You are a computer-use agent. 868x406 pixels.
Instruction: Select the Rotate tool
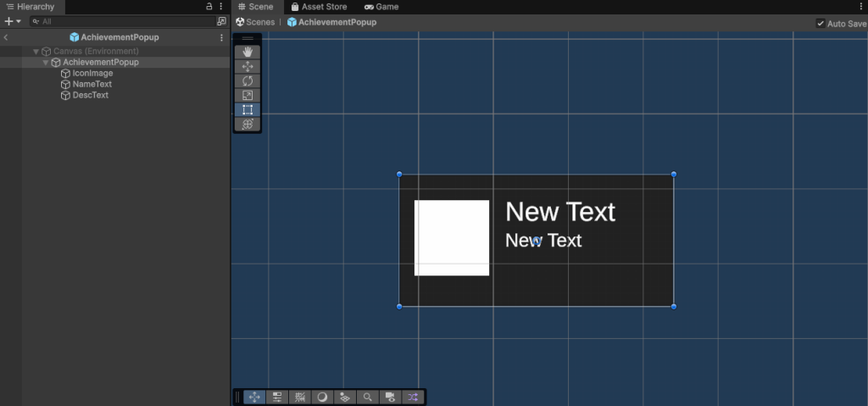point(248,81)
